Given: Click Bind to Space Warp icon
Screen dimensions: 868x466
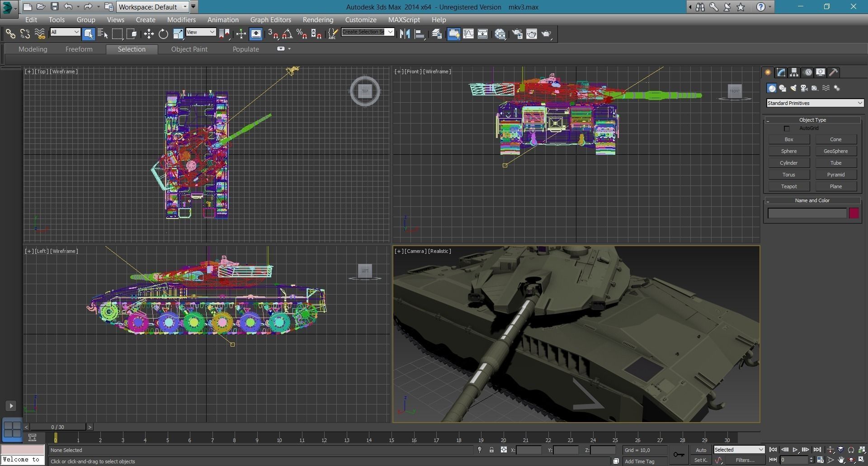Looking at the screenshot, I should pos(40,34).
